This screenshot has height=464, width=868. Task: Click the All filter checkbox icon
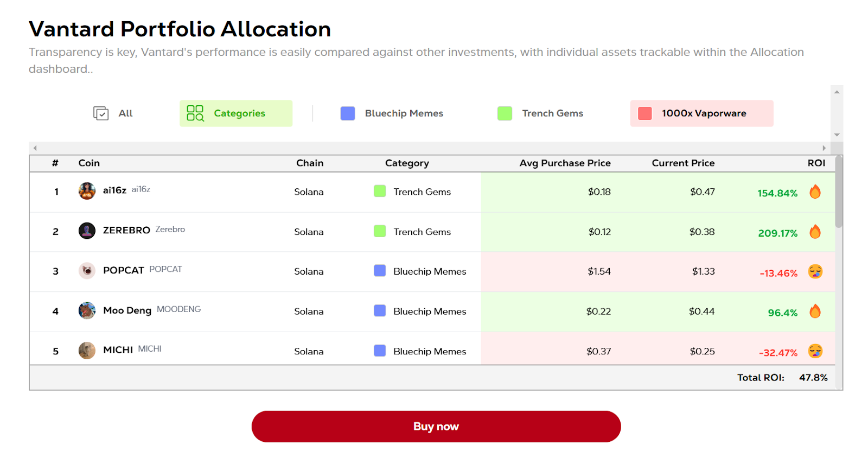click(x=101, y=113)
